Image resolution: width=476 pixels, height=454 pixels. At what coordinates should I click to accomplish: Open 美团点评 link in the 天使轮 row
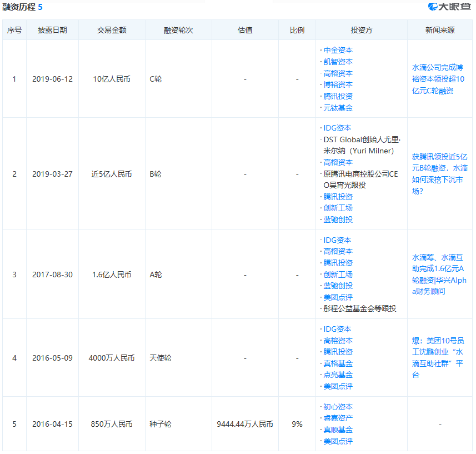(338, 386)
